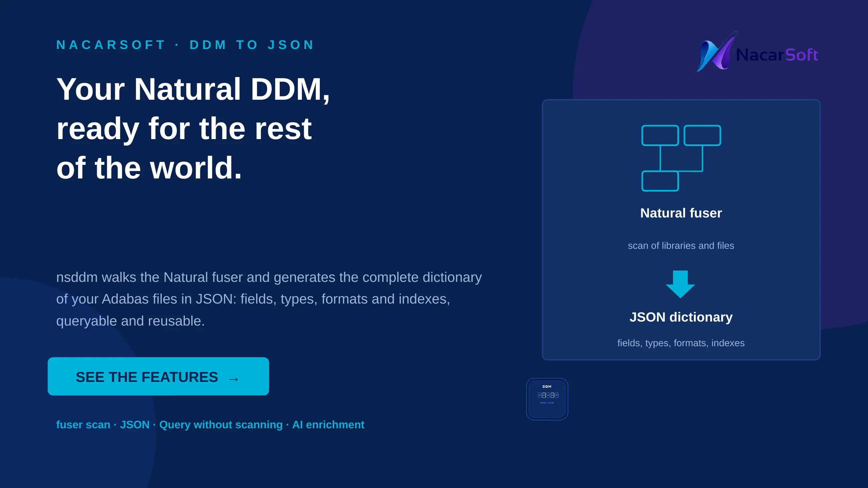The image size is (868, 488).
Task: Select the 'Natural fuser' heading
Action: pyautogui.click(x=681, y=213)
